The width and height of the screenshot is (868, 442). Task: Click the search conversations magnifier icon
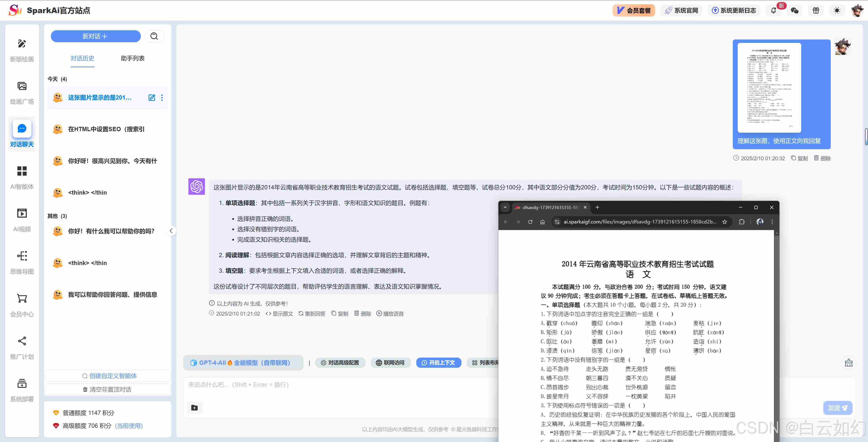[x=154, y=36]
